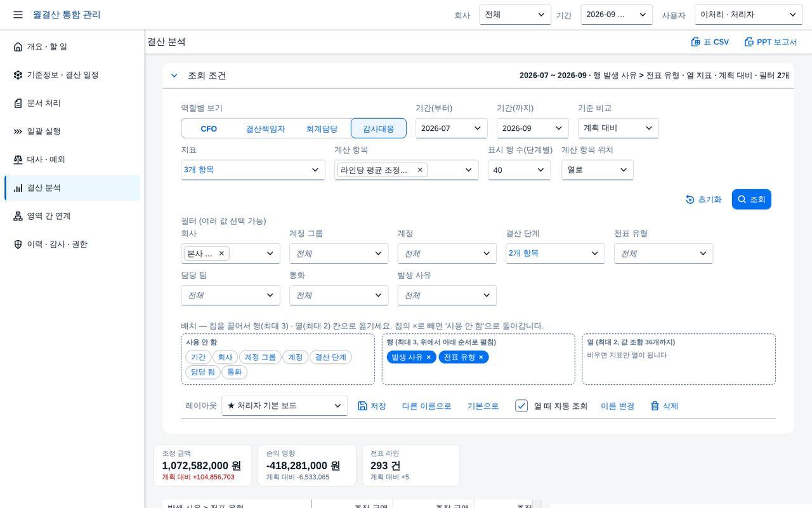
Task: Open the 레이아웃 처리자 기본 보드 dropdown
Action: pos(284,406)
